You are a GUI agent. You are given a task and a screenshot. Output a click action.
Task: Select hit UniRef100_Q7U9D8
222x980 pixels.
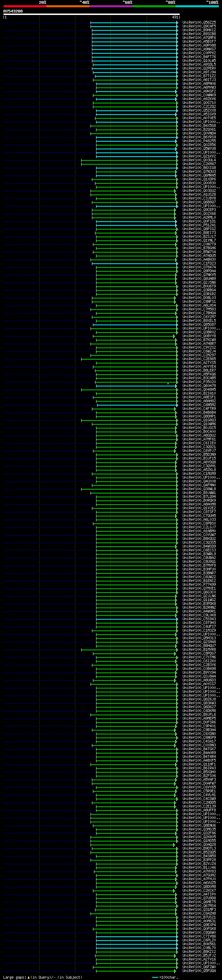click(x=199, y=898)
